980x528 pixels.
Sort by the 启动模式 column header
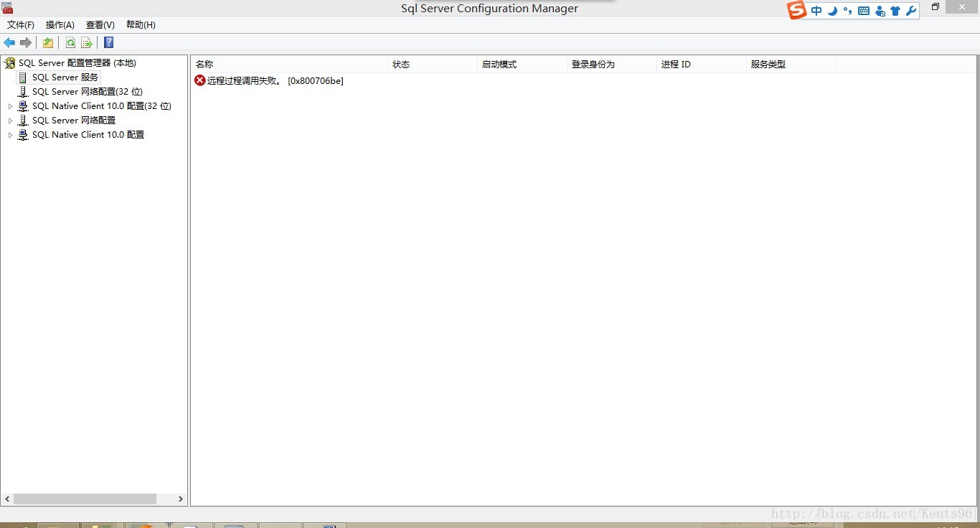point(522,65)
